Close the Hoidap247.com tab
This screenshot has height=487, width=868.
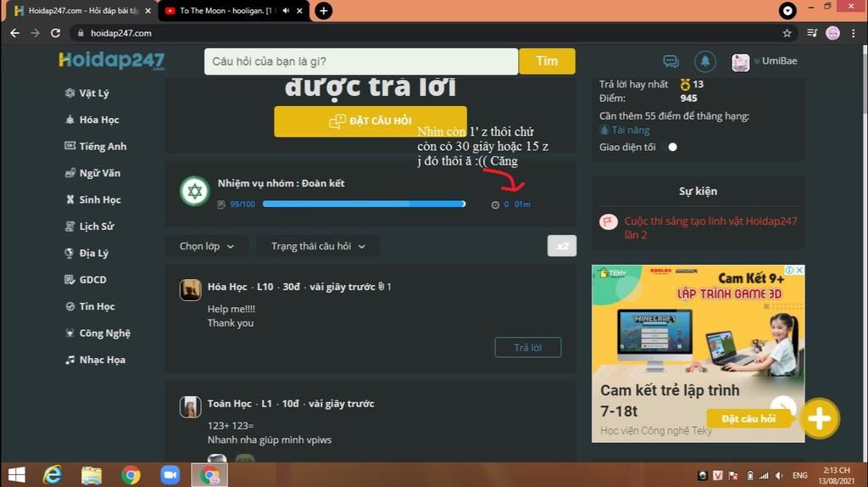[147, 10]
